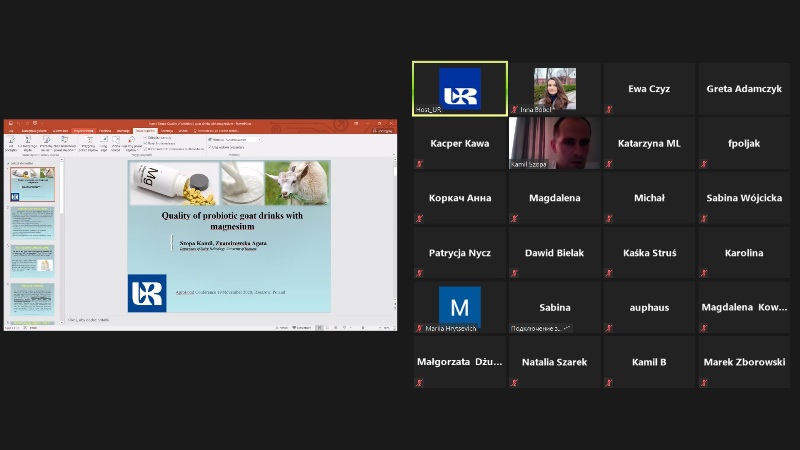Switch to Slide Sorter view icon

pyautogui.click(x=327, y=328)
